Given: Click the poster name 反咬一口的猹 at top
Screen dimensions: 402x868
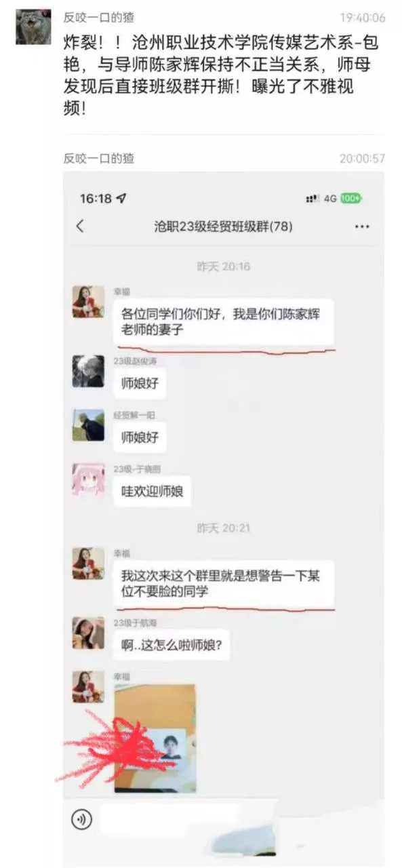Looking at the screenshot, I should 99,18.
